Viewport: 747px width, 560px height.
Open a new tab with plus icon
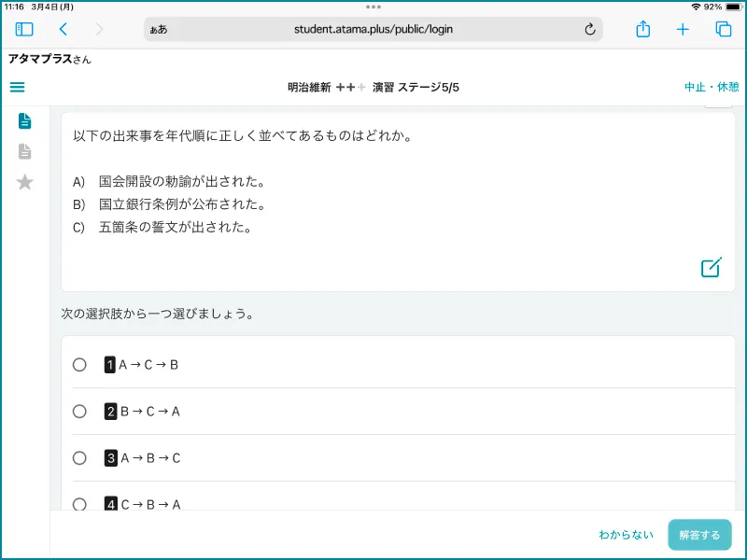coord(683,29)
